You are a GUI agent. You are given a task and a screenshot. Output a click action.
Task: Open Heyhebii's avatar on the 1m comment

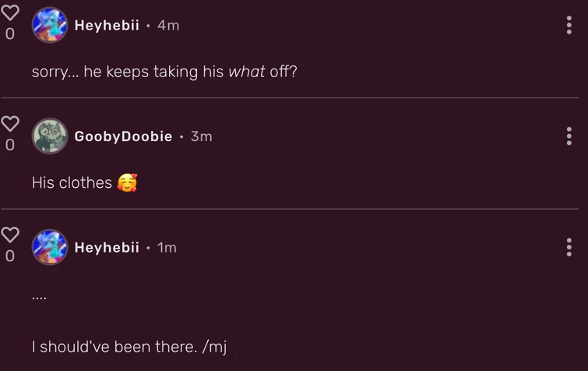[x=49, y=247]
